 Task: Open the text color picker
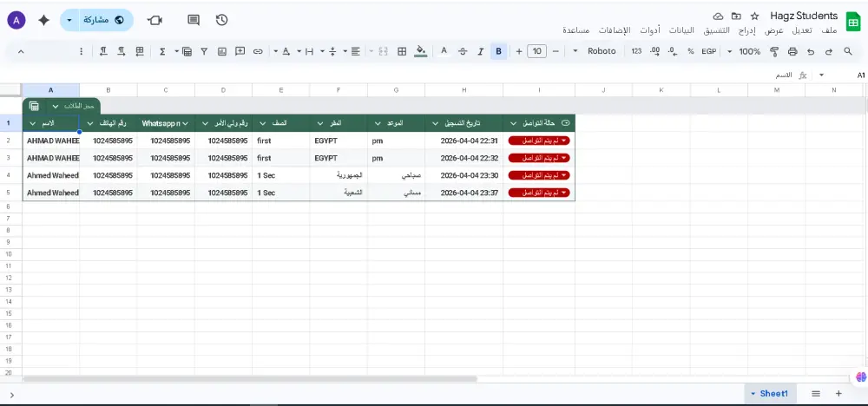tap(444, 51)
